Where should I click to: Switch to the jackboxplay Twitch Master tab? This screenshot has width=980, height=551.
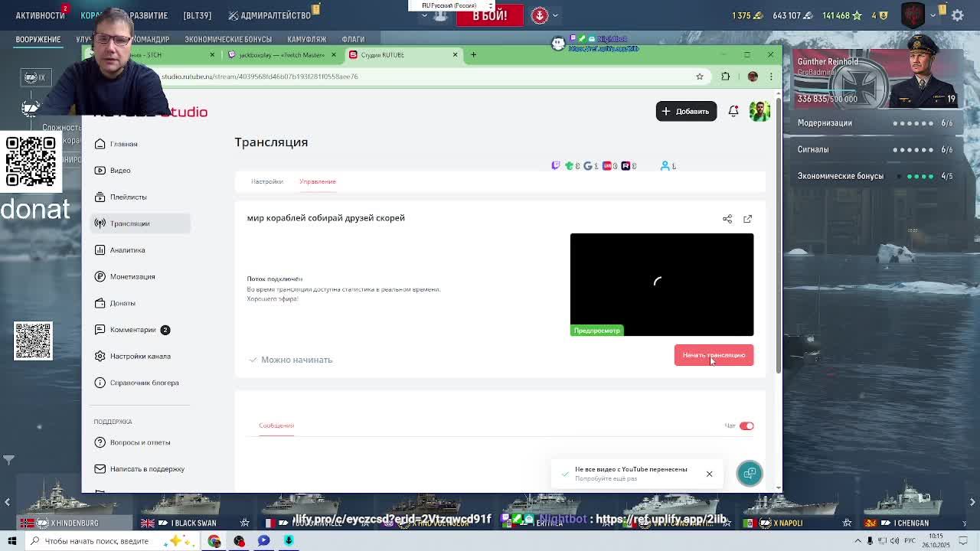282,55
